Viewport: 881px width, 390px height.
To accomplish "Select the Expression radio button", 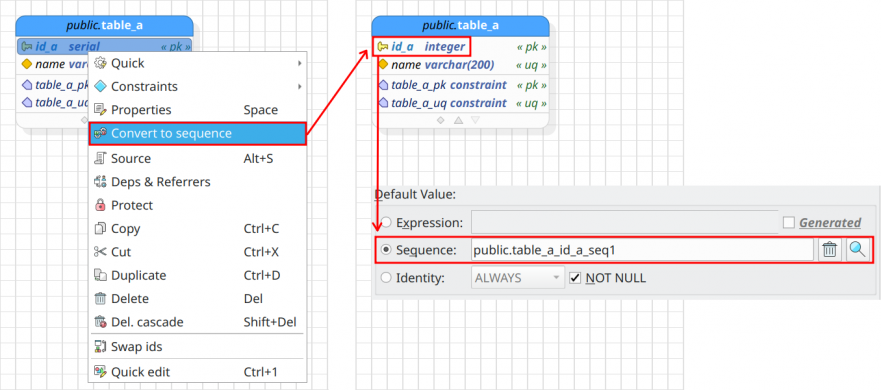I will (x=386, y=223).
